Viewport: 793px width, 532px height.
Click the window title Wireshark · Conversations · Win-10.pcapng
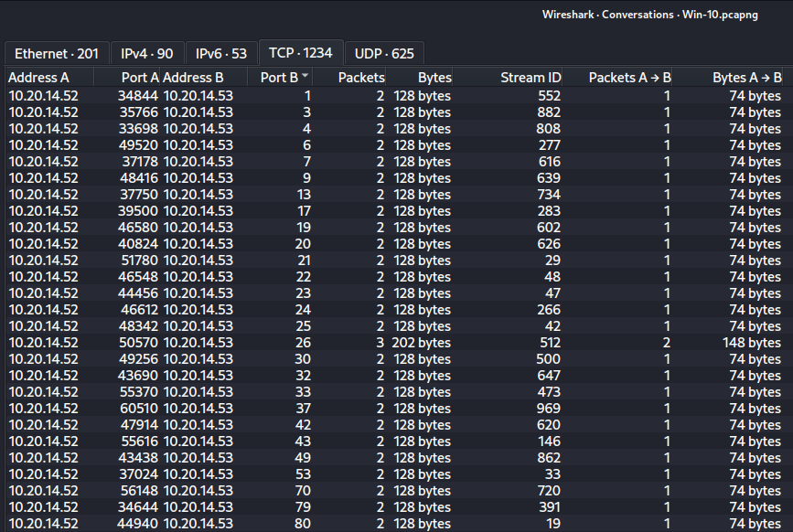(x=650, y=15)
